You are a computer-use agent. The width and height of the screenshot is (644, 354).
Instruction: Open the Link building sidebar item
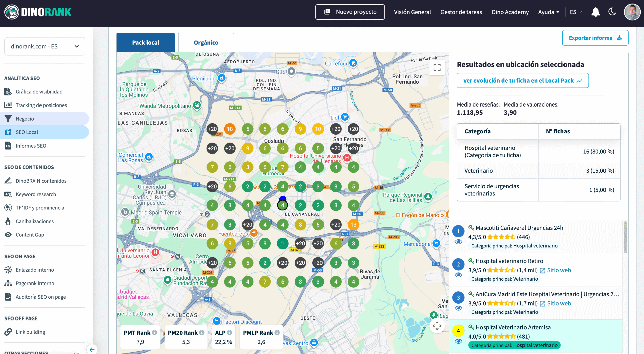coord(30,332)
